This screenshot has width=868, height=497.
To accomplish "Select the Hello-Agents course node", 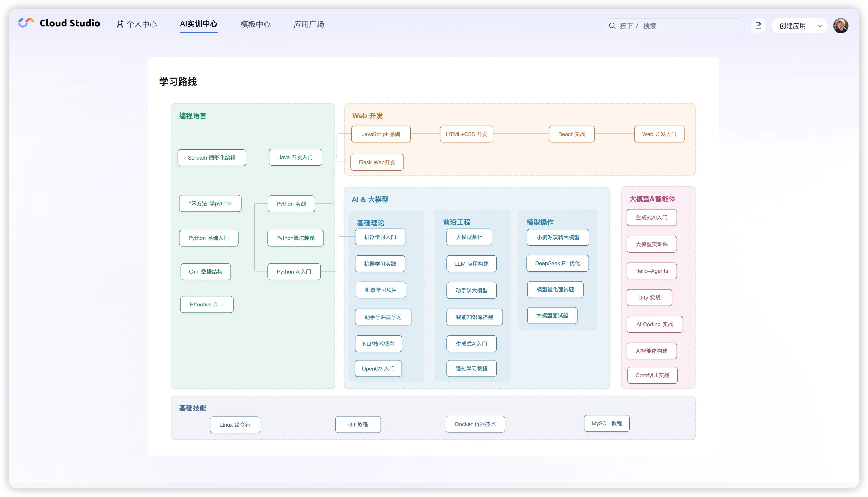I will click(x=651, y=271).
